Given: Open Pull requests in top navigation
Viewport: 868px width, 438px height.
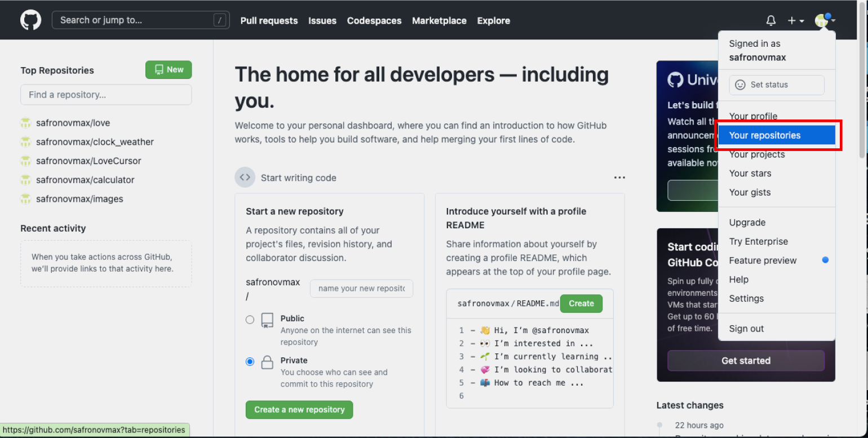Looking at the screenshot, I should coord(269,21).
